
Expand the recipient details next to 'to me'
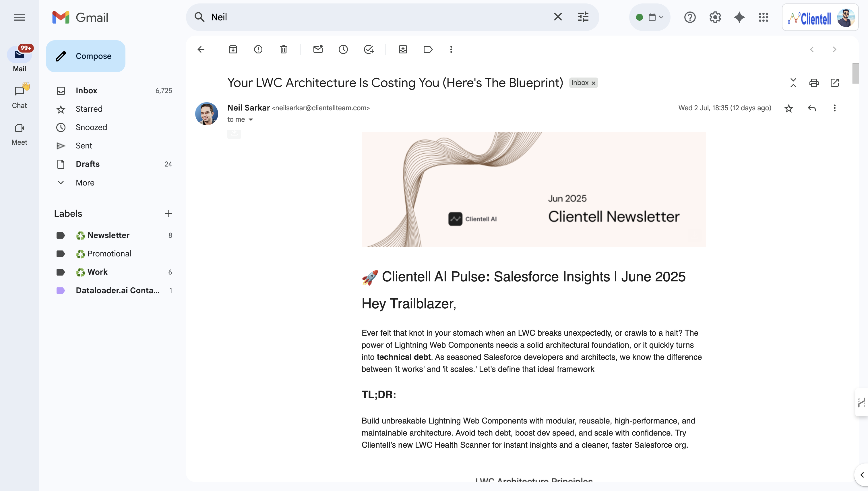(251, 120)
